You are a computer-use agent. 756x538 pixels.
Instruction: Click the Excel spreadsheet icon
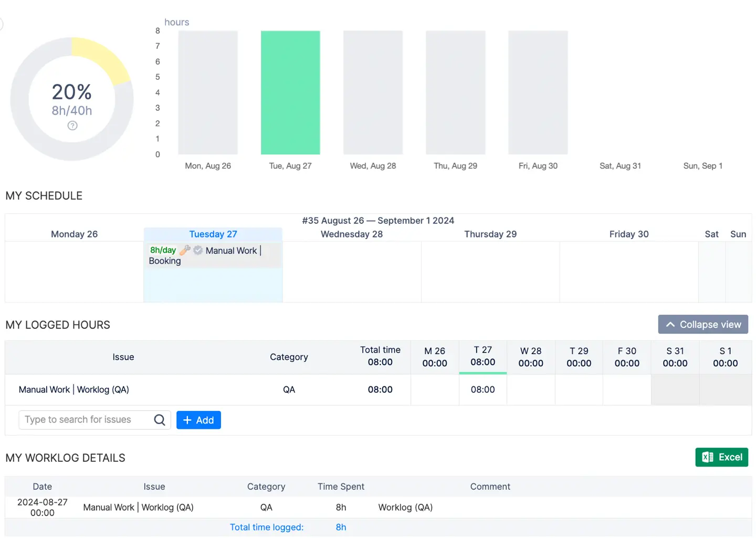[x=708, y=457]
